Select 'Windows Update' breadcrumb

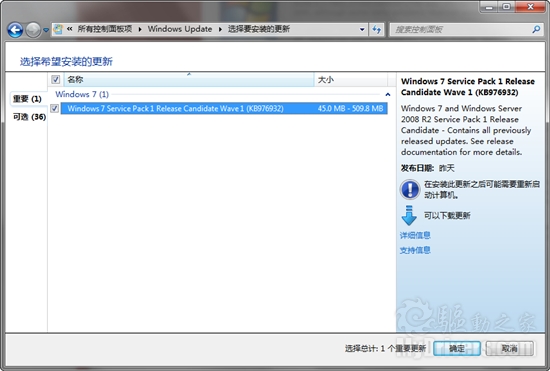tap(180, 29)
